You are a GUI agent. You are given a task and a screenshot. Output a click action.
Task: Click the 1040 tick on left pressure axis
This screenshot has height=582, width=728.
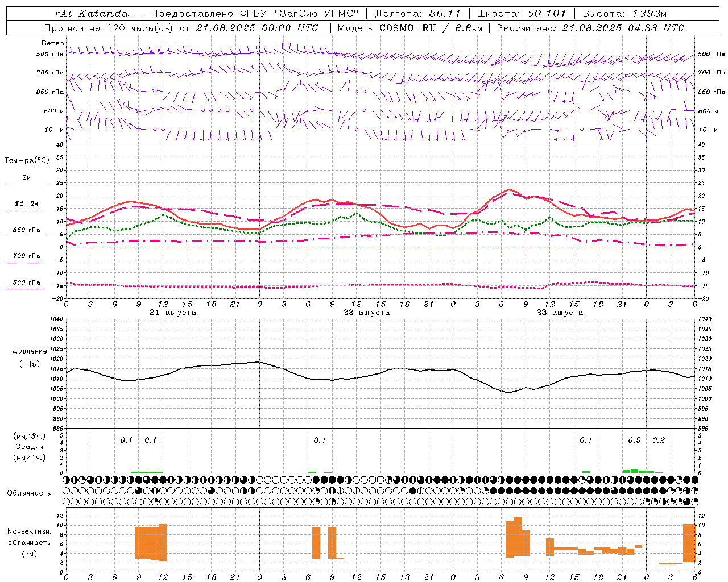[x=57, y=319]
